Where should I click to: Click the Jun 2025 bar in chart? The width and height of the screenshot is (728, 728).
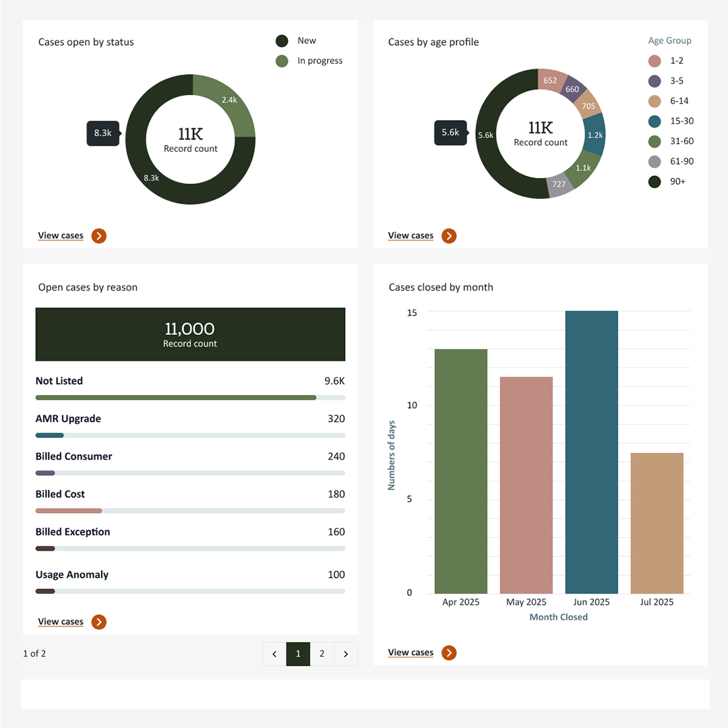(591, 452)
